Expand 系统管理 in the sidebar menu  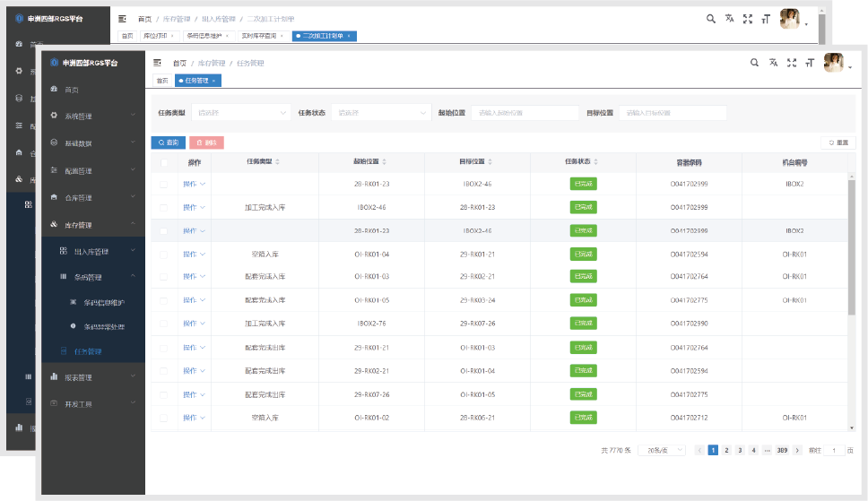click(x=93, y=117)
